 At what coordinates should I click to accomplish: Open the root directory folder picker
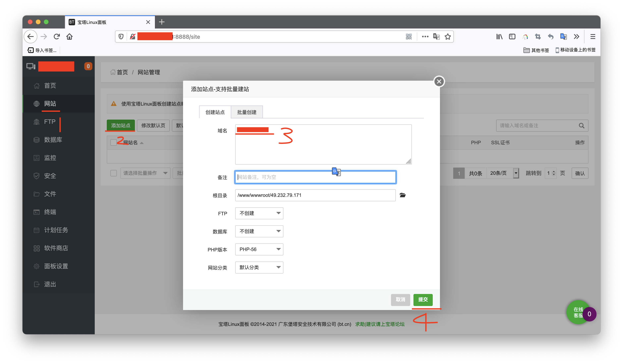[403, 195]
